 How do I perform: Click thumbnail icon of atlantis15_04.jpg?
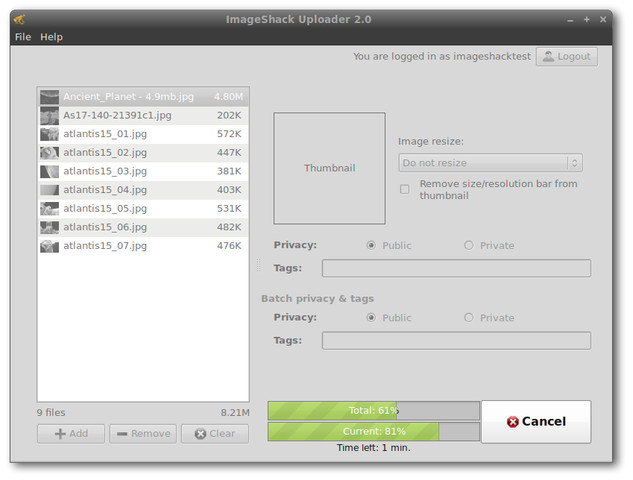(x=49, y=190)
